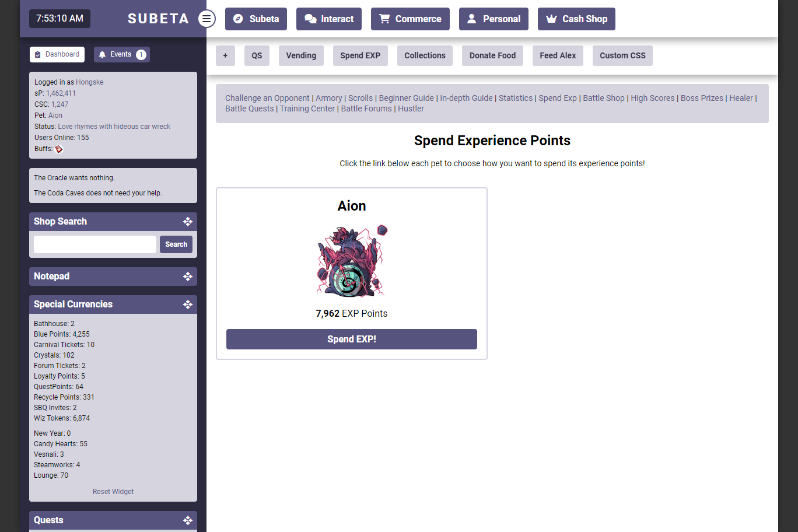The width and height of the screenshot is (798, 532).
Task: Click the Events notification badge
Action: click(141, 55)
